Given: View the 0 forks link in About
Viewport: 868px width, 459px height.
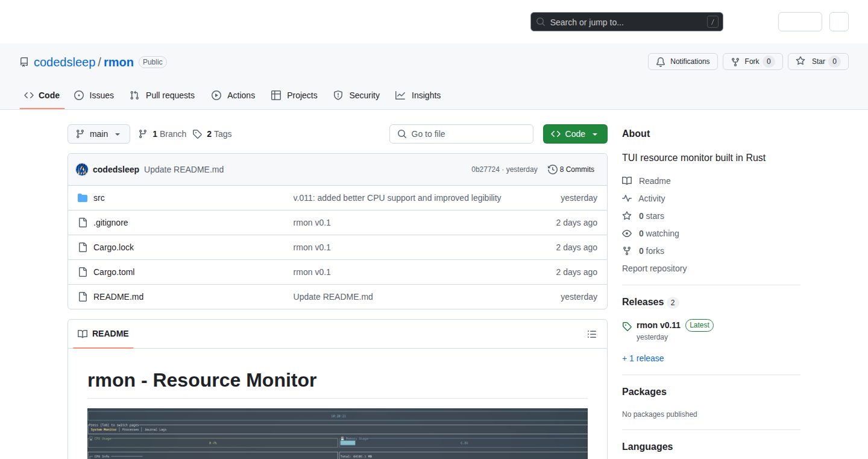Looking at the screenshot, I should click(643, 251).
